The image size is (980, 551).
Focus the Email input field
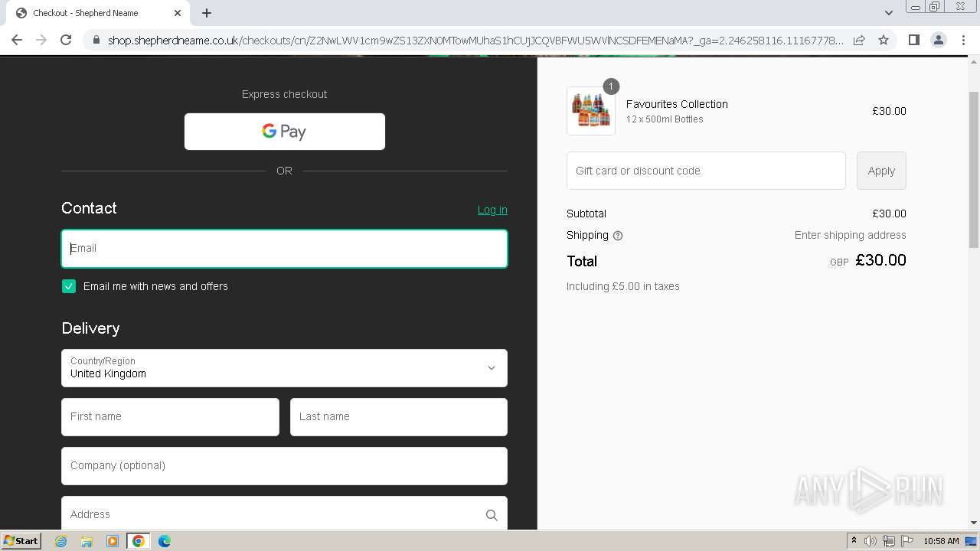pyautogui.click(x=284, y=249)
